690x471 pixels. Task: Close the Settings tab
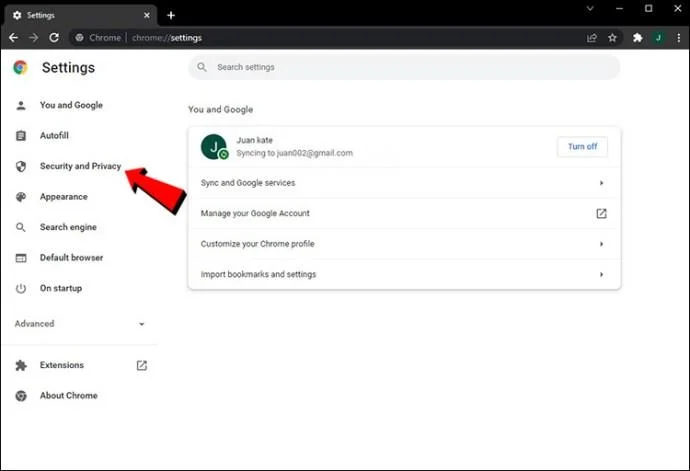(147, 15)
